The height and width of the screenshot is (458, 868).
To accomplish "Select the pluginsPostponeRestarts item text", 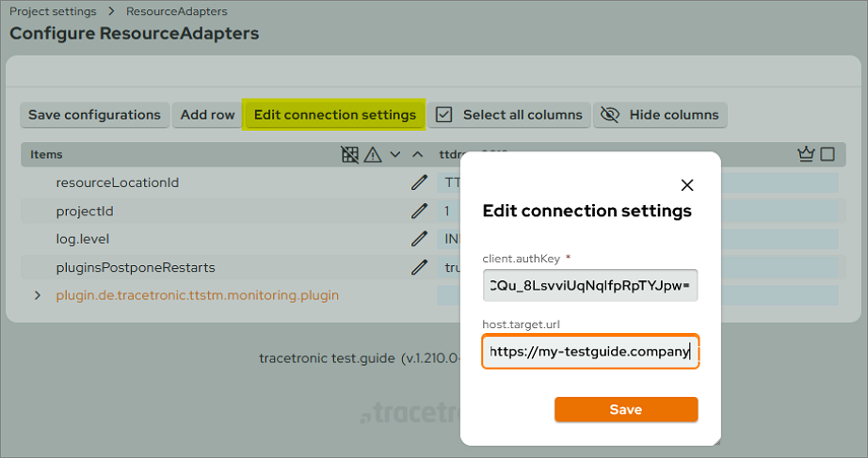I will 136,267.
